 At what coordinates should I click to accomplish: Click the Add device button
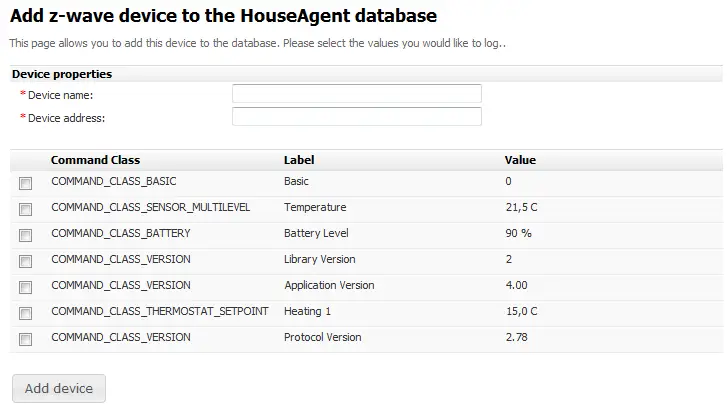click(x=59, y=388)
